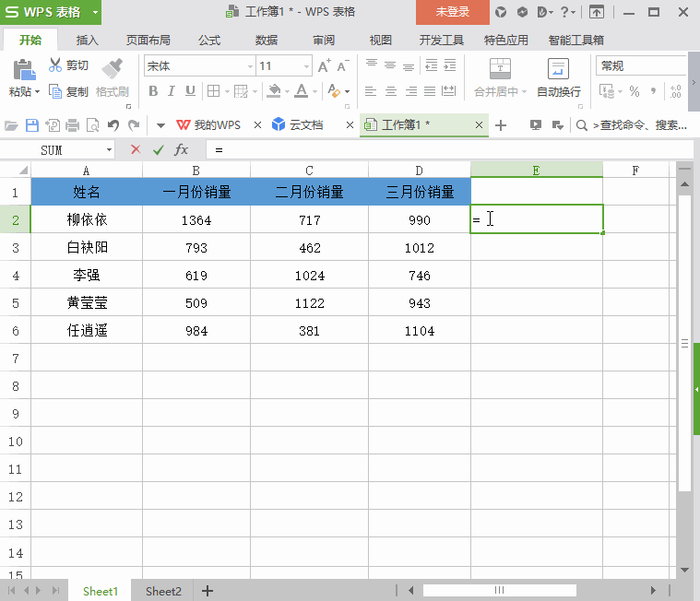This screenshot has height=601, width=700.
Task: Add a new sheet with plus button
Action: pos(208,591)
